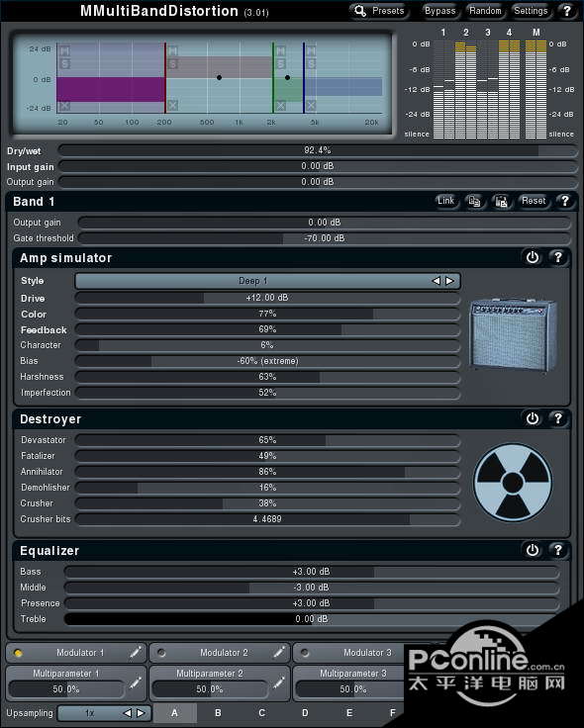584x728 pixels.
Task: Click the black gain handle in band 2
Action: (x=220, y=77)
